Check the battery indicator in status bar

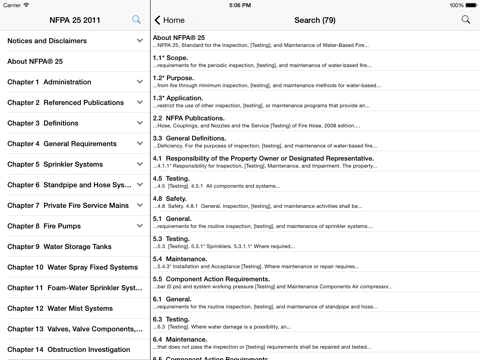pos(471,5)
